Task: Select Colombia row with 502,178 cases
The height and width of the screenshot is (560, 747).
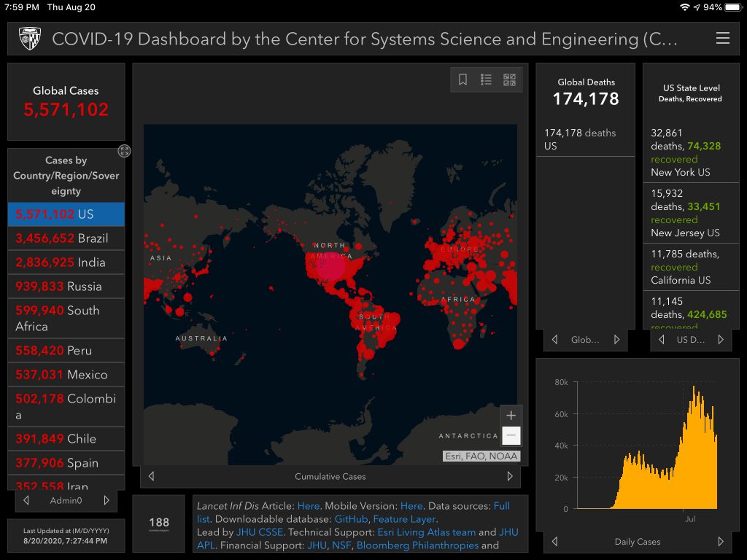Action: (66, 406)
